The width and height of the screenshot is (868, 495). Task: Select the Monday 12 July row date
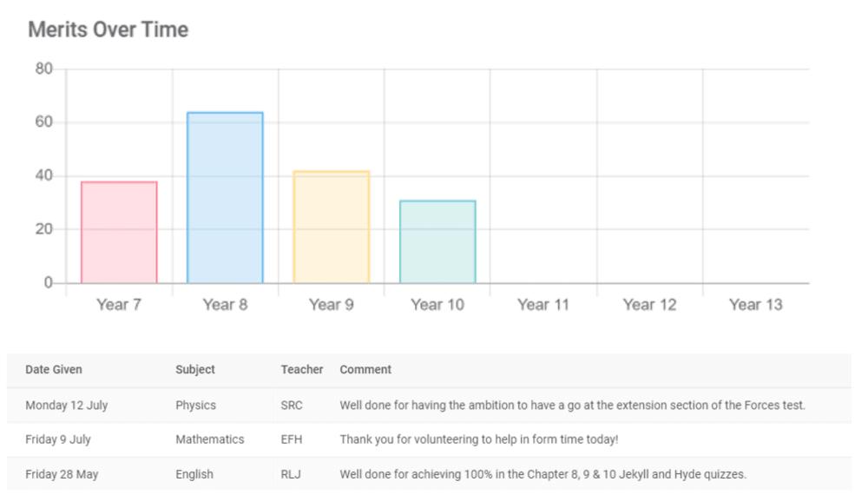(67, 406)
